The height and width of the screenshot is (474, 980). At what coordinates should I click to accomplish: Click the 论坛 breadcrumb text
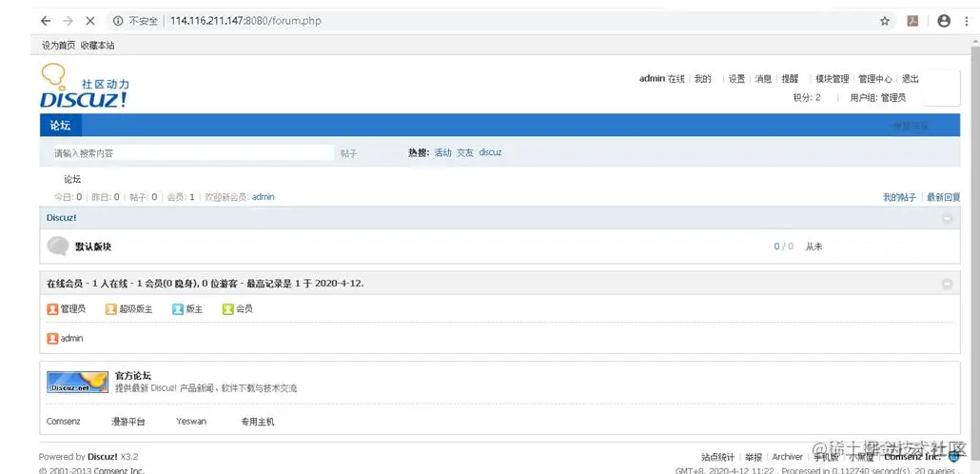[x=72, y=180]
